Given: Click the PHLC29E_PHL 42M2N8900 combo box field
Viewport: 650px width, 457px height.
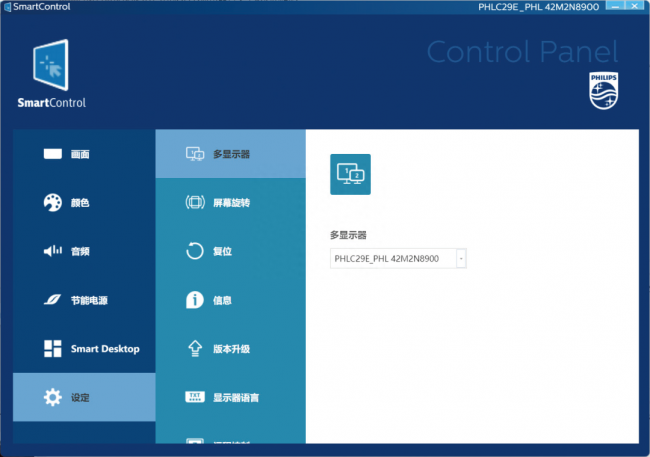Looking at the screenshot, I should (398, 258).
